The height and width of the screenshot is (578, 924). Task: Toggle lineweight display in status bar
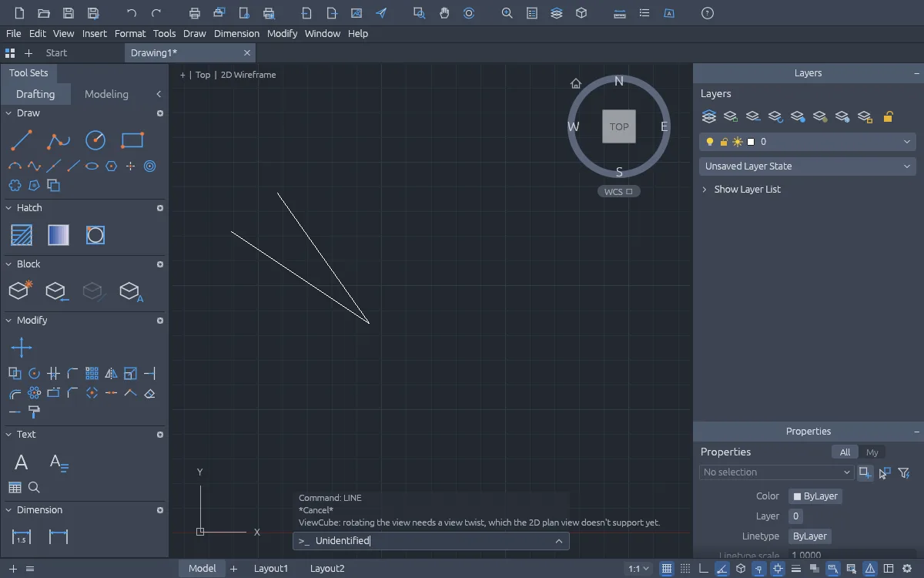pos(796,569)
